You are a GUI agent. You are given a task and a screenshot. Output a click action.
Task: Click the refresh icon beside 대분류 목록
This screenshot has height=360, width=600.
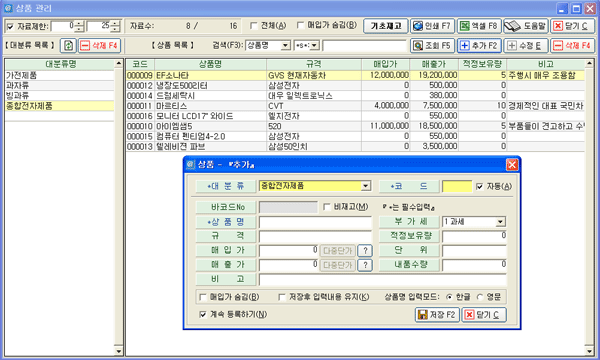pyautogui.click(x=68, y=46)
